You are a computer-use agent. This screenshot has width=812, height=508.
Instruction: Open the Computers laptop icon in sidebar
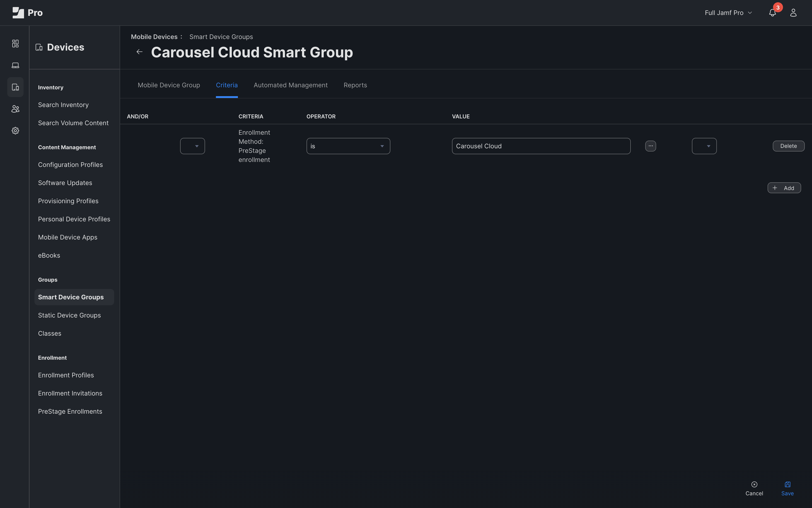(15, 65)
